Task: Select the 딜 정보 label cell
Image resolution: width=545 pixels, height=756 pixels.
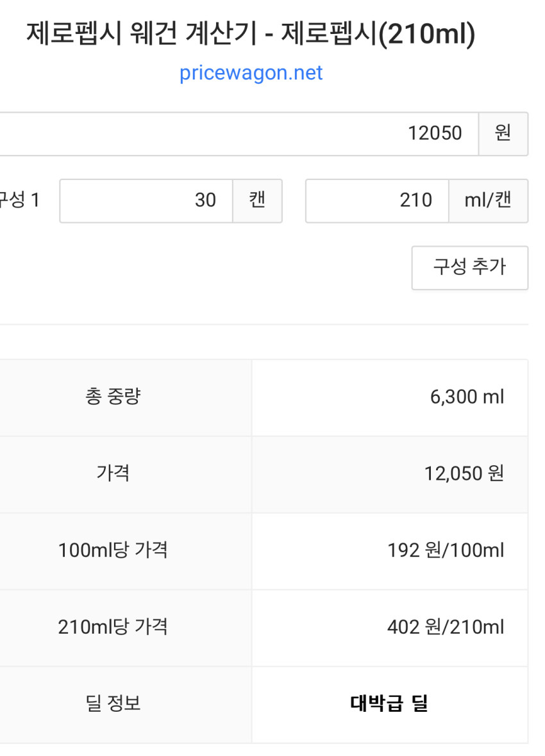Action: (x=113, y=703)
